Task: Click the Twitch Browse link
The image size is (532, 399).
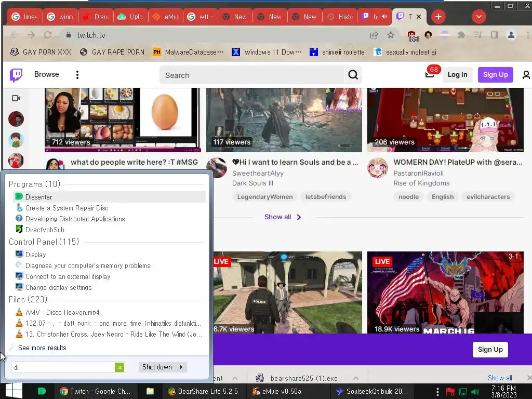Action: 46,74
